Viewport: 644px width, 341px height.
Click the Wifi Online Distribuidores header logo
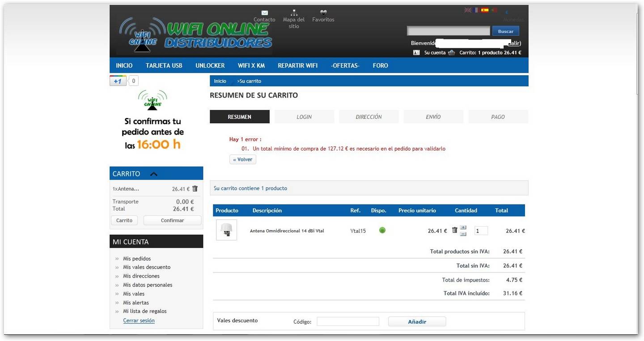click(x=195, y=35)
